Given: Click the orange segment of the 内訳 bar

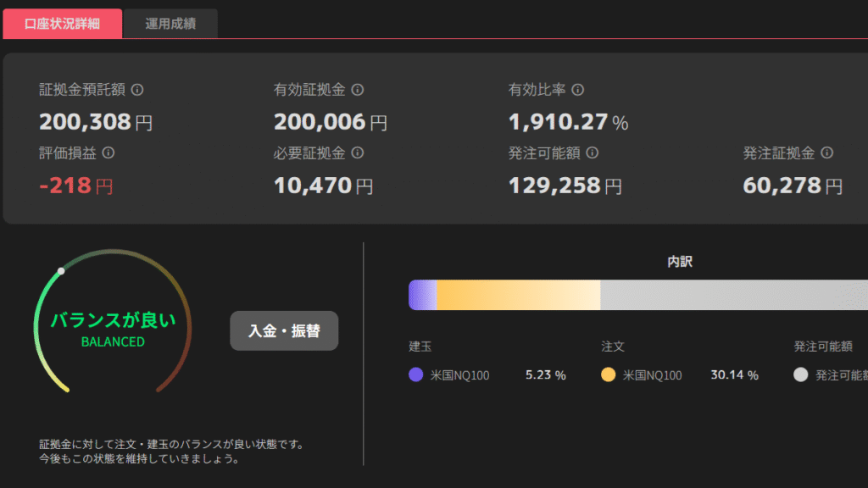Looking at the screenshot, I should tap(519, 295).
